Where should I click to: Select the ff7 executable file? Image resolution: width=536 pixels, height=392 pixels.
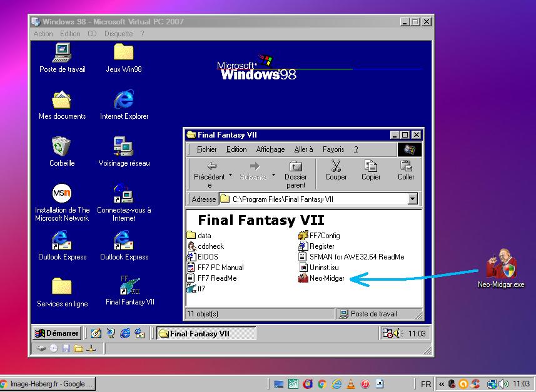(x=196, y=288)
